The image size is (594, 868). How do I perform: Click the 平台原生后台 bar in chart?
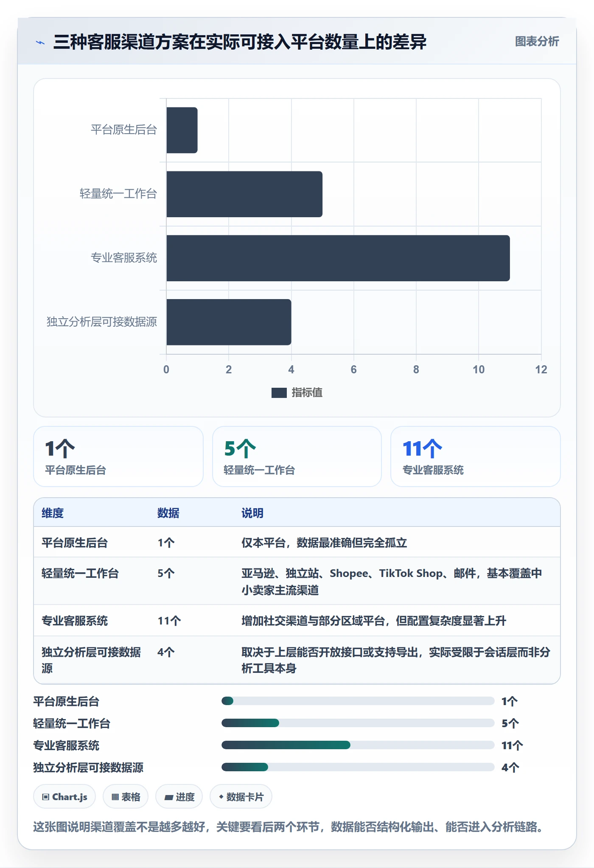(x=182, y=130)
